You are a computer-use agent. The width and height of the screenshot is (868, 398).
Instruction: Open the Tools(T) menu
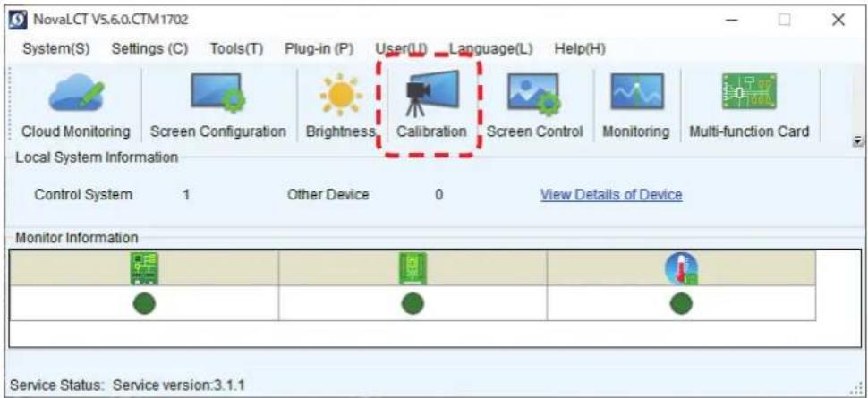pyautogui.click(x=236, y=48)
